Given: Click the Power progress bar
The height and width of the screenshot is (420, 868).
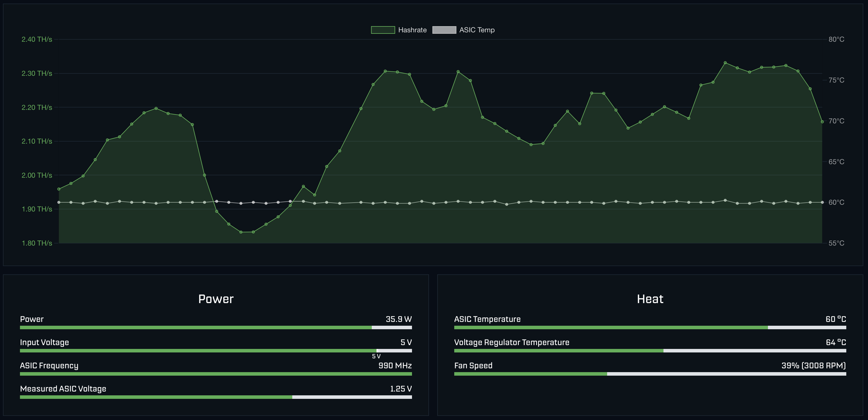Looking at the screenshot, I should (216, 327).
